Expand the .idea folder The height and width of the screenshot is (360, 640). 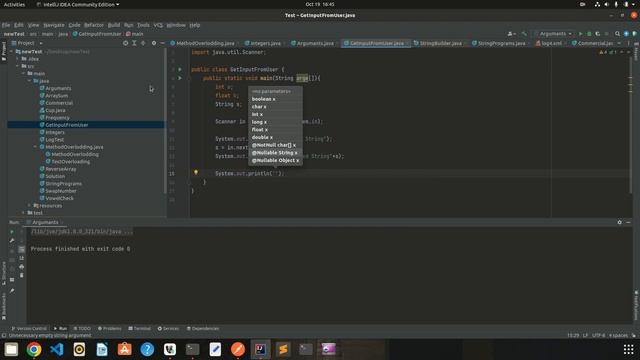tap(18, 59)
